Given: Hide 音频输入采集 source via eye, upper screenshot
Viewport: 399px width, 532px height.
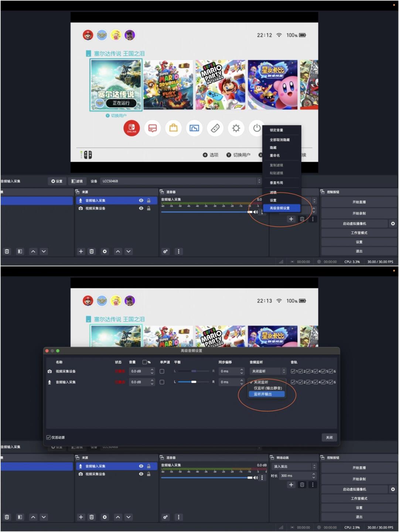Looking at the screenshot, I should coord(141,200).
